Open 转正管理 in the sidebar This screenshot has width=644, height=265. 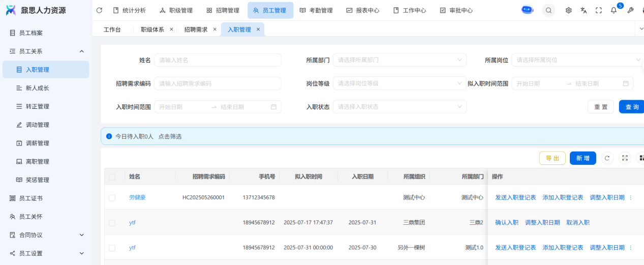38,106
